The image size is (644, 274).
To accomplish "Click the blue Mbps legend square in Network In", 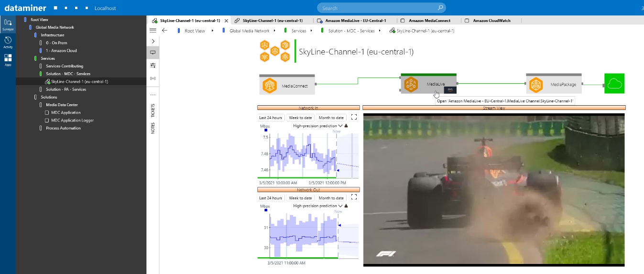I will 266,130.
